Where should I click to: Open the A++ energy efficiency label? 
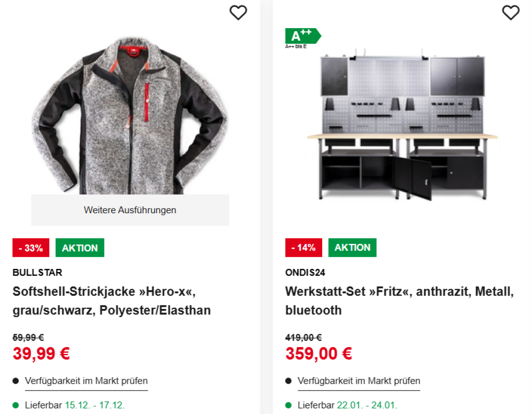(x=302, y=36)
